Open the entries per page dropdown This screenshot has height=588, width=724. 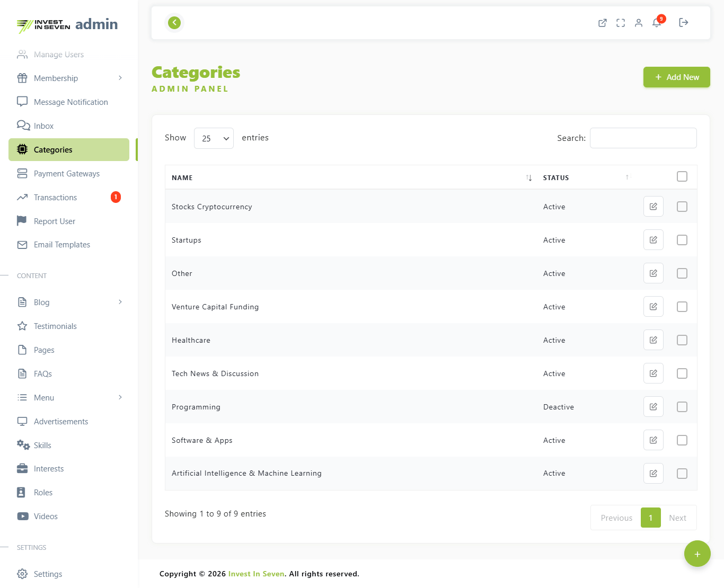coord(214,138)
